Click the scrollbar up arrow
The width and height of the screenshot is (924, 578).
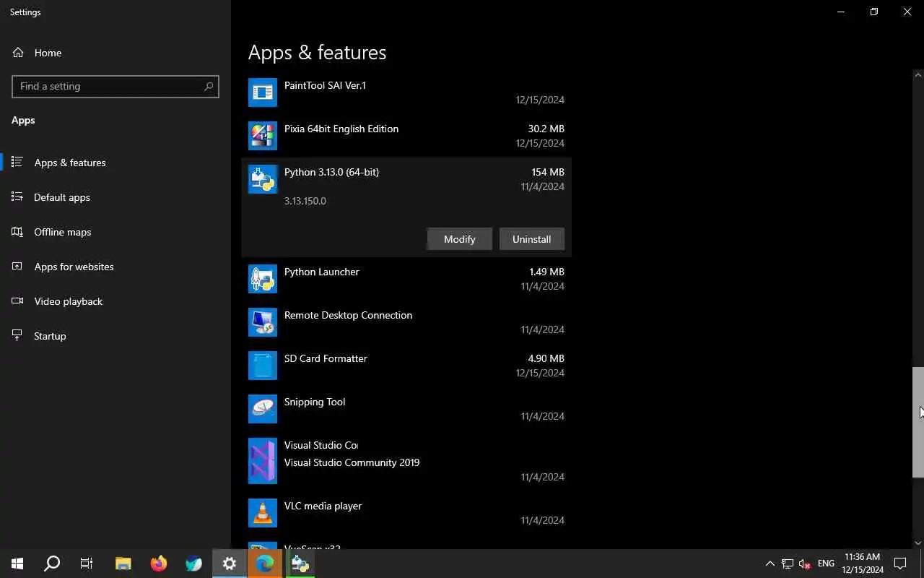[x=918, y=74]
